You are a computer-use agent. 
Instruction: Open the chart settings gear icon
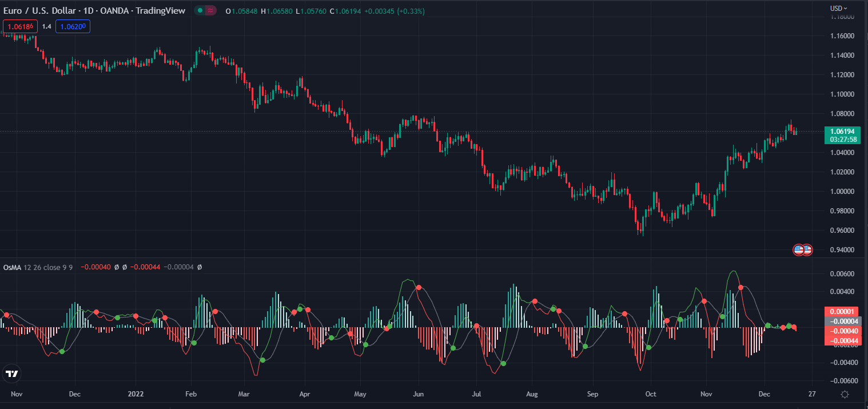(845, 394)
